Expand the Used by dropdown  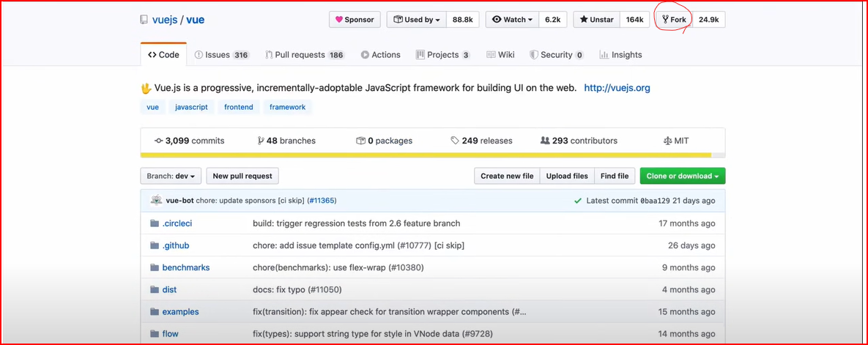[416, 19]
